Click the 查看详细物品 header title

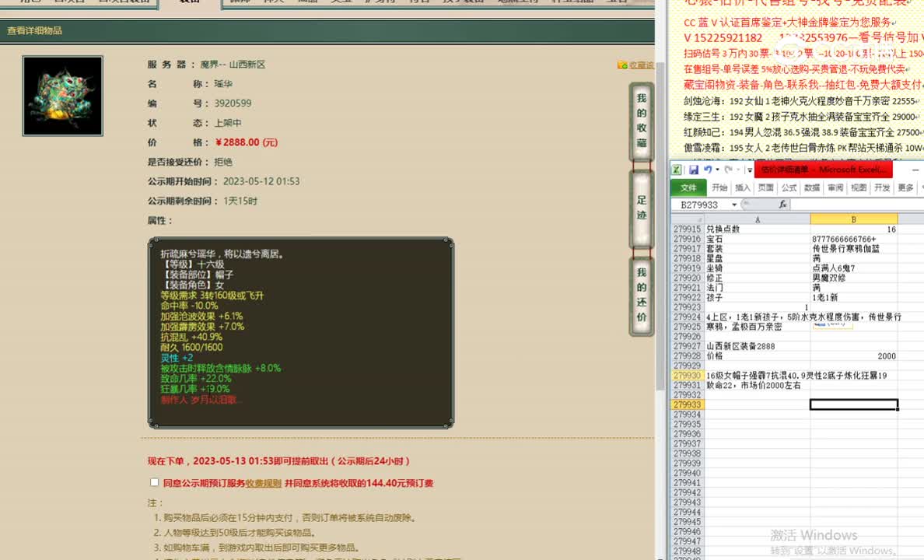(x=34, y=30)
